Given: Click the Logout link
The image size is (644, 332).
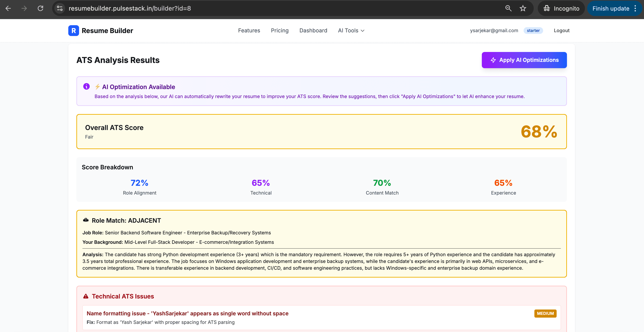Looking at the screenshot, I should [562, 31].
